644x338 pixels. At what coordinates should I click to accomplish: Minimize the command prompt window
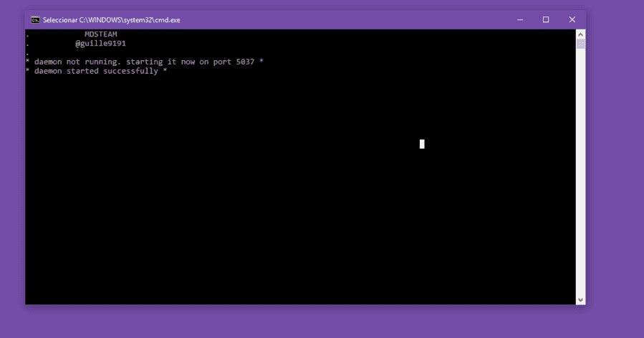[519, 20]
